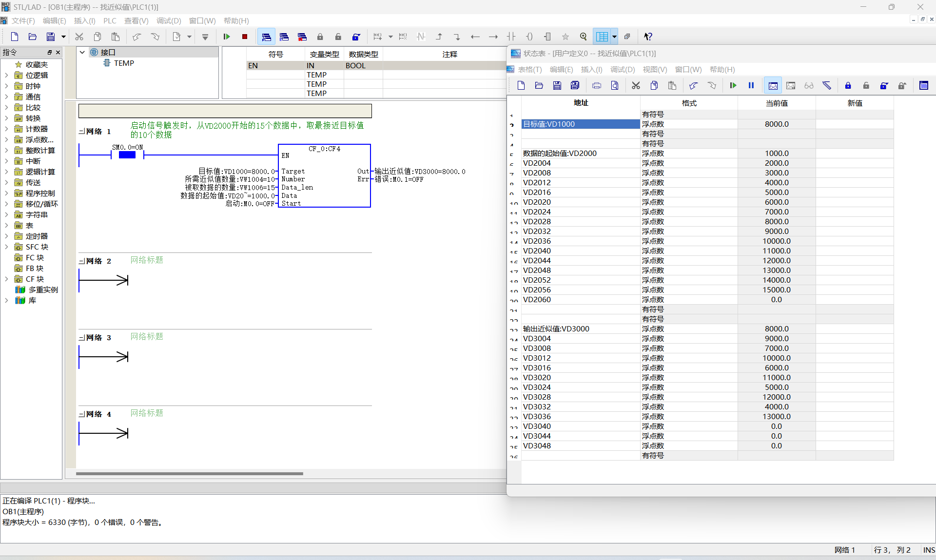Click the New file icon in the main toolbar
The height and width of the screenshot is (560, 936).
(x=15, y=37)
